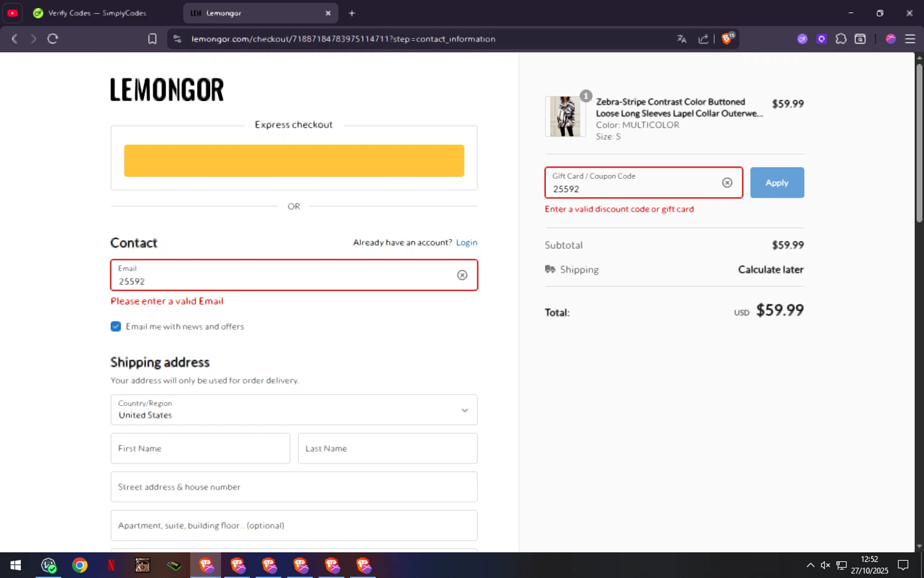924x578 pixels.
Task: Focus the Email input field
Action: pyautogui.click(x=294, y=275)
